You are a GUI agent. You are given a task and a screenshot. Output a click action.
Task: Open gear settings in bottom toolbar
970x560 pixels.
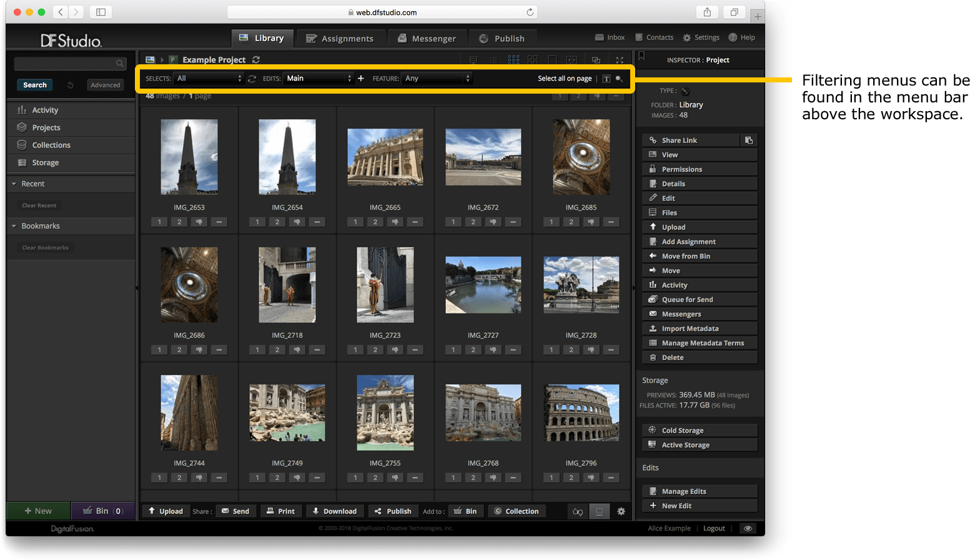(x=621, y=511)
